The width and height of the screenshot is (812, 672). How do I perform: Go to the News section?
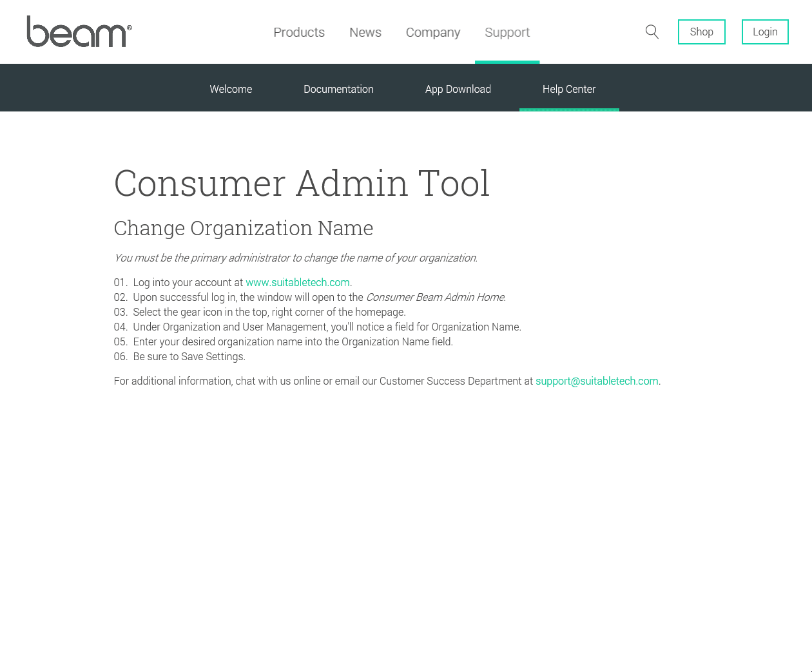365,32
